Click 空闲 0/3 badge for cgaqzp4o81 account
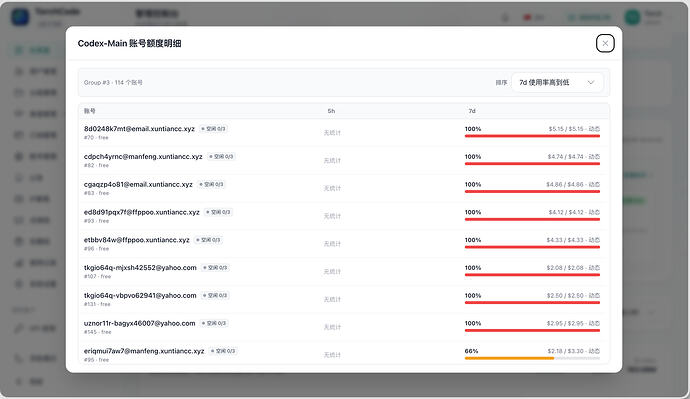 [x=212, y=184]
